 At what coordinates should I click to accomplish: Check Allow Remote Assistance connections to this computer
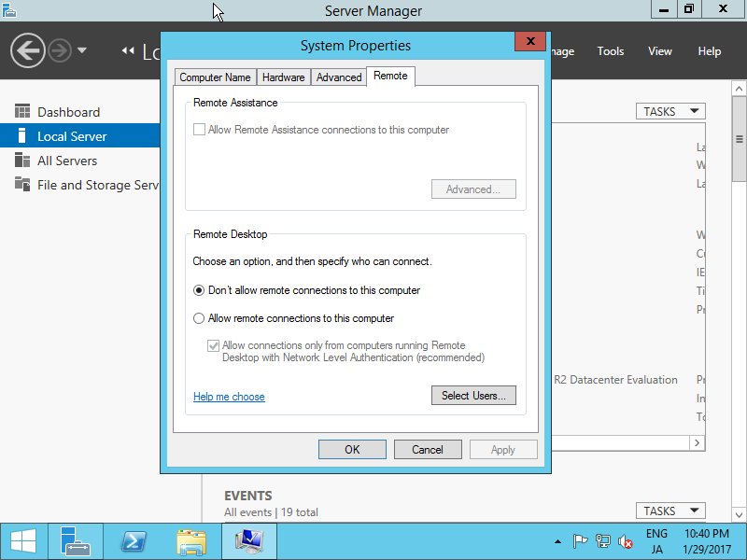(x=200, y=129)
